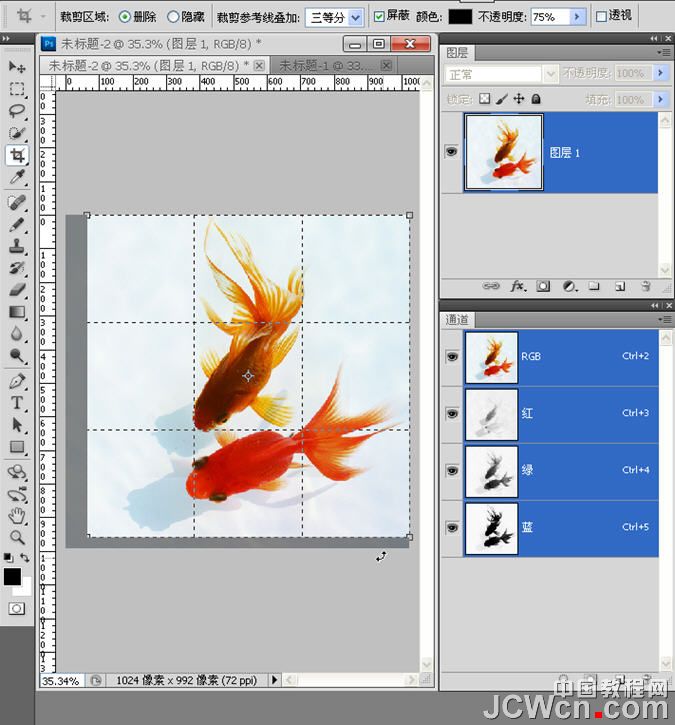Close the 未标题-1 tab

(387, 66)
